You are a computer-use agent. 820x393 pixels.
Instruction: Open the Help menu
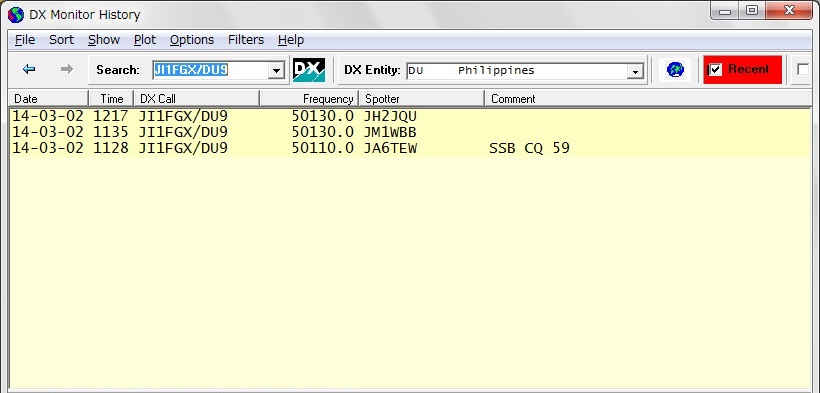tap(291, 40)
